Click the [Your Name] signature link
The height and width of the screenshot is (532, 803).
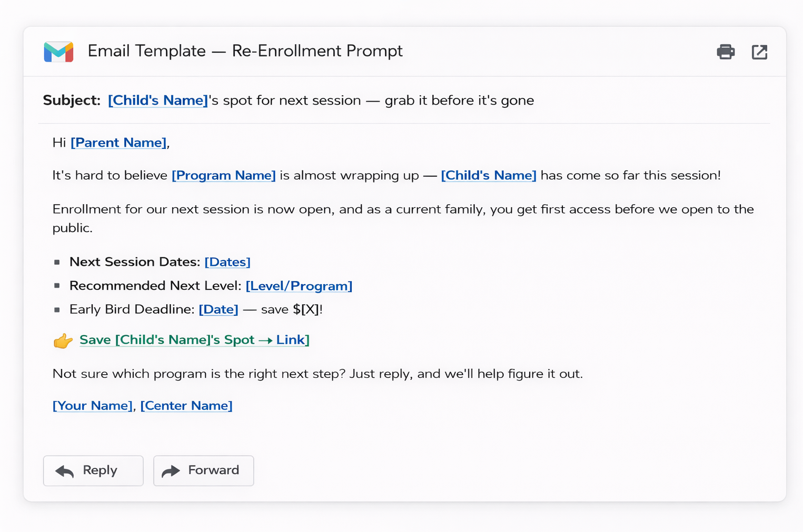[x=93, y=406]
